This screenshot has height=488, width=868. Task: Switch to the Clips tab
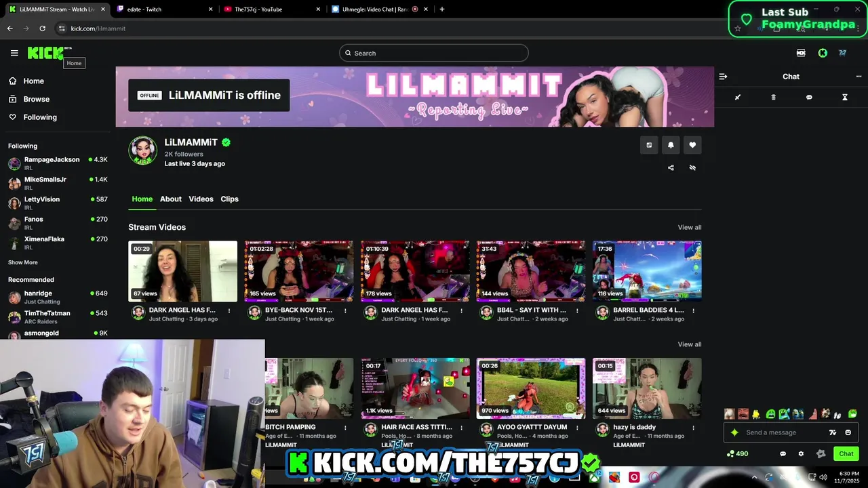[229, 199]
